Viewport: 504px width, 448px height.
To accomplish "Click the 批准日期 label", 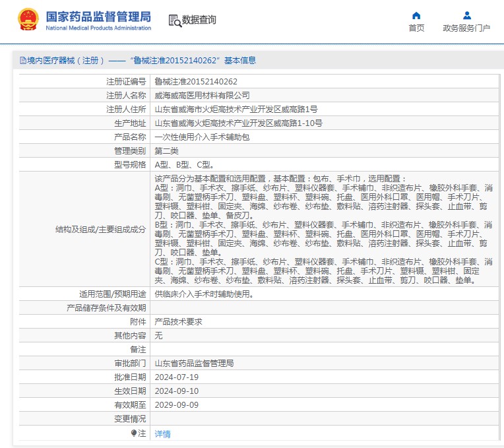I will tap(130, 377).
